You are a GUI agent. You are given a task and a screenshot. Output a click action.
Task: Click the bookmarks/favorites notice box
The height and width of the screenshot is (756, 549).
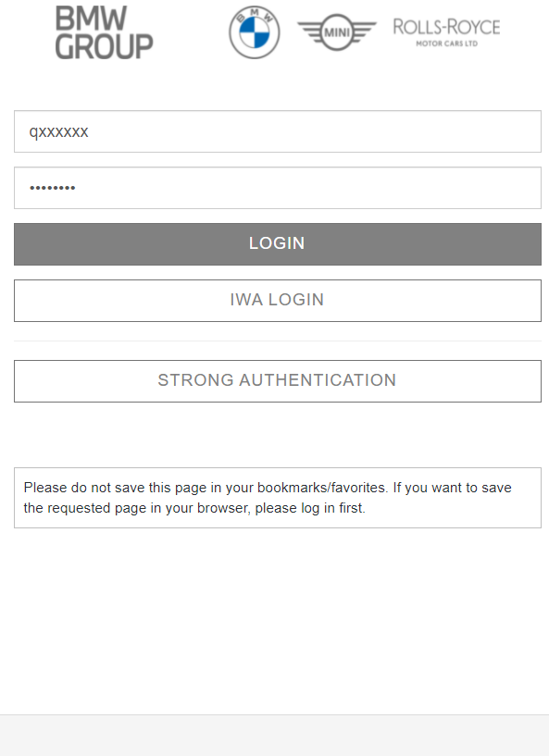pyautogui.click(x=278, y=498)
